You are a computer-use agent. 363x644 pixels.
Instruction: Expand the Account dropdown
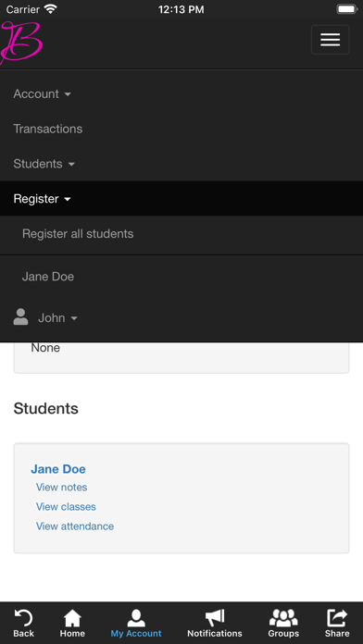click(x=43, y=94)
